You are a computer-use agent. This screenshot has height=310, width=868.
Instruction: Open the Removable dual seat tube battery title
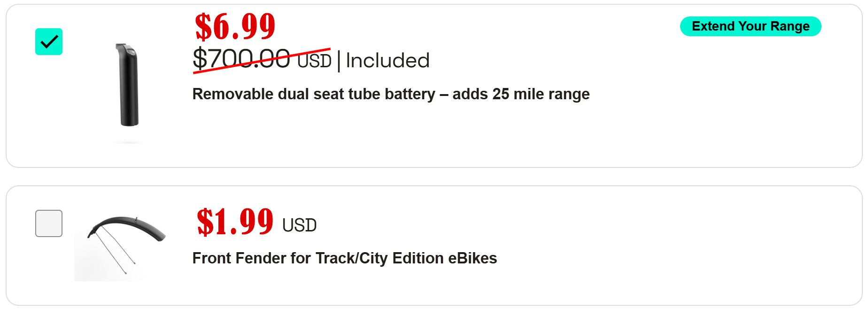(314, 94)
